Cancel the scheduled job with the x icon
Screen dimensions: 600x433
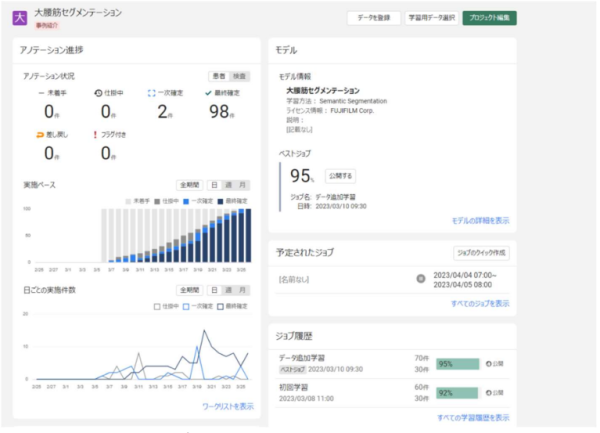tap(421, 277)
